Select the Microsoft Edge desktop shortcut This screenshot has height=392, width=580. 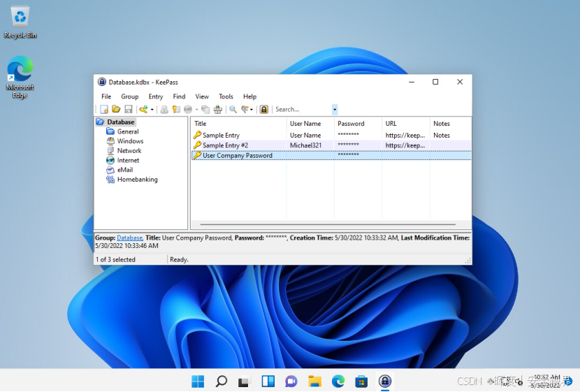(20, 78)
